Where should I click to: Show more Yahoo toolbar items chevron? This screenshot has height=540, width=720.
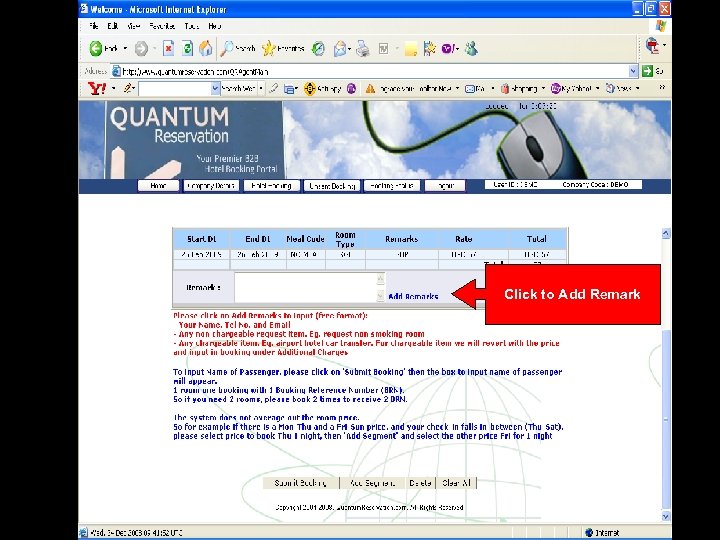[662, 87]
